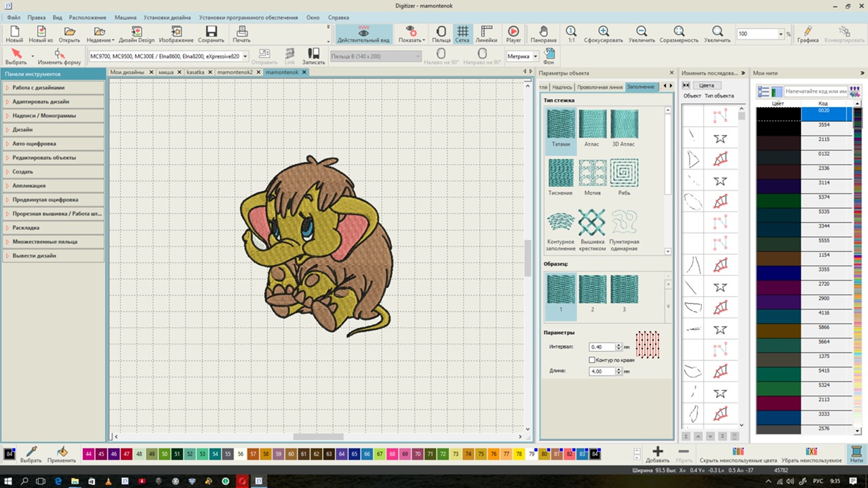The width and height of the screenshot is (868, 488).
Task: Expand Редактировать объекты toolbox
Action: pos(54,158)
